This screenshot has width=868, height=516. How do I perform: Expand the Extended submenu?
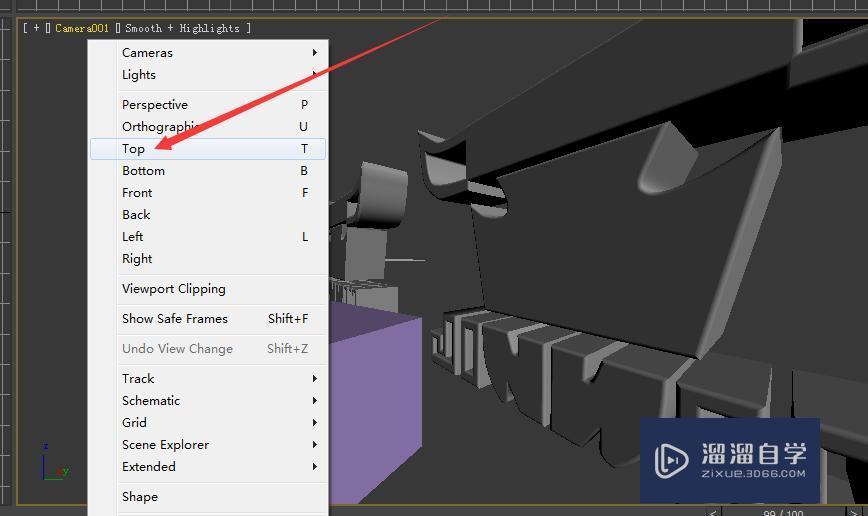pyautogui.click(x=208, y=467)
